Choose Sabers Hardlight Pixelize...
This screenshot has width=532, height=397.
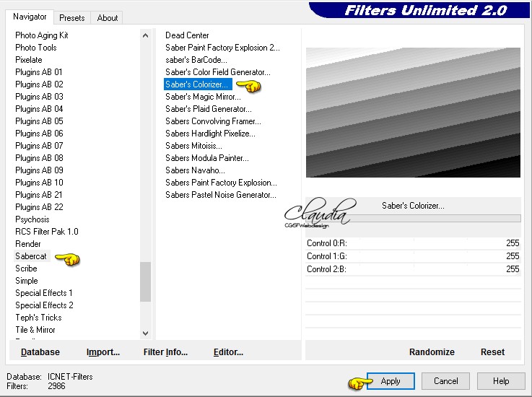pos(210,134)
